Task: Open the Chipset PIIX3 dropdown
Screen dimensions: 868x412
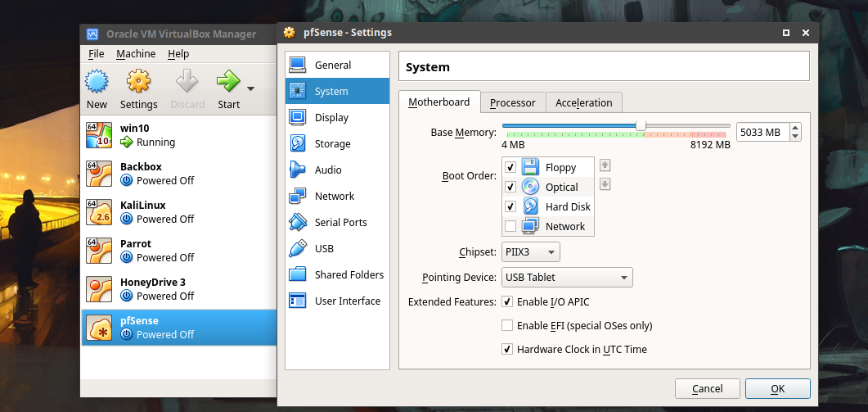Action: click(531, 251)
